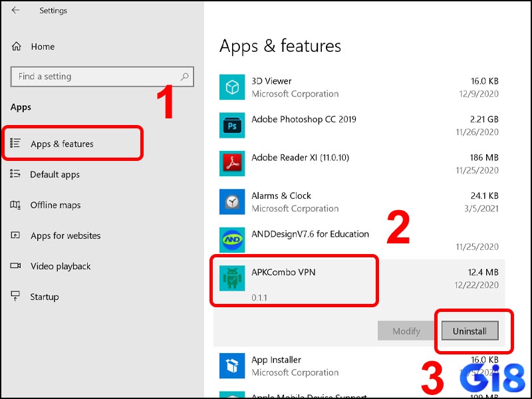
Task: Click the Adobe Reader XI icon
Action: pyautogui.click(x=232, y=164)
